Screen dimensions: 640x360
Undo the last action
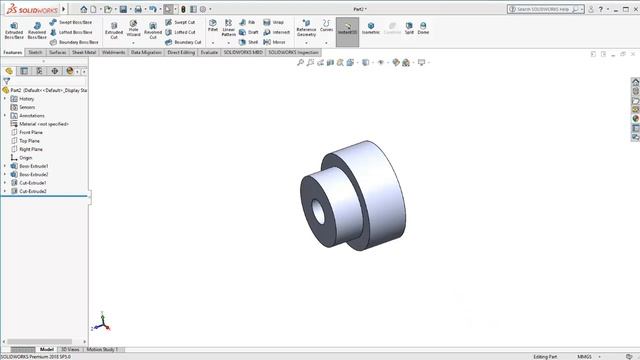[x=153, y=9]
